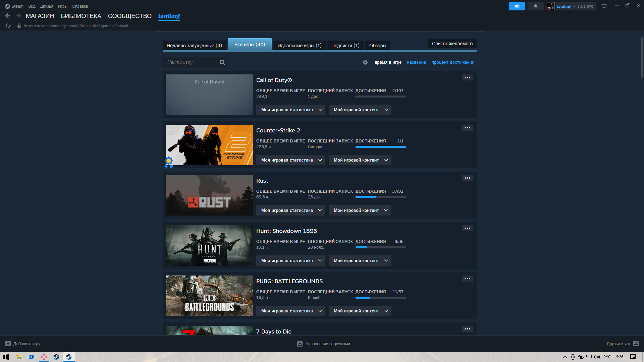Open the Call of Duty game title link
Viewport: 644px width, 362px height.
274,80
